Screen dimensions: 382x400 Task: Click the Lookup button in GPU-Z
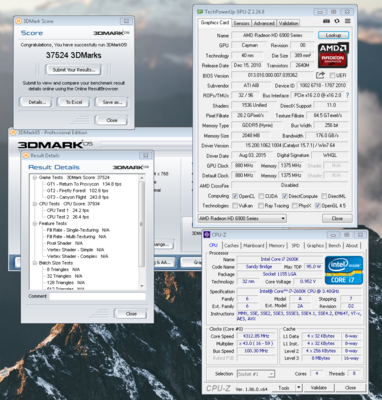[x=333, y=35]
